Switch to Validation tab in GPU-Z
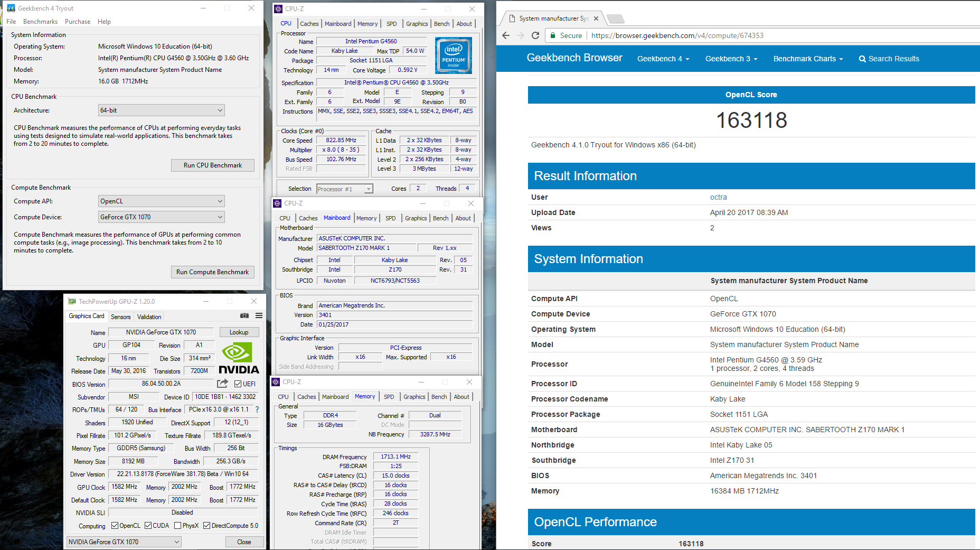Viewport: 980px width, 550px height. click(149, 317)
